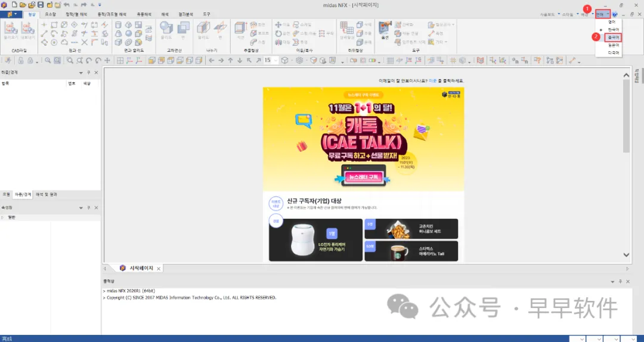Switch to the 모델 panel tab

pyautogui.click(x=6, y=195)
